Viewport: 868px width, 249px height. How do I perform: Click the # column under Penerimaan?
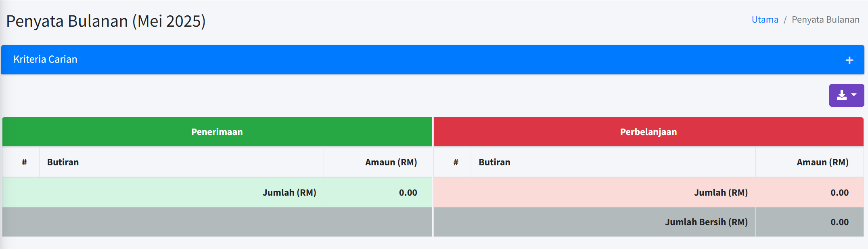click(24, 162)
